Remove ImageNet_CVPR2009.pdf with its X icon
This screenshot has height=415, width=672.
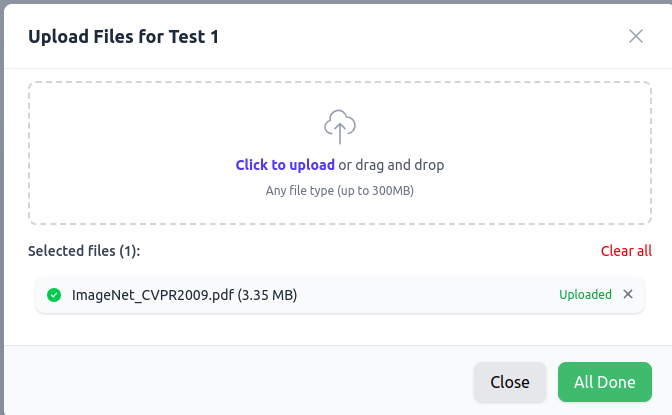(628, 295)
